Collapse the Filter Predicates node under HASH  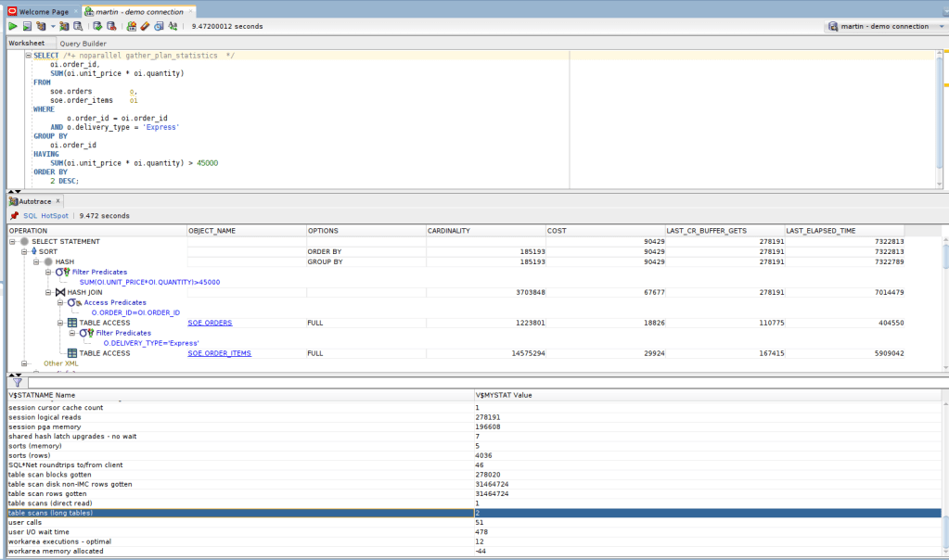point(47,272)
